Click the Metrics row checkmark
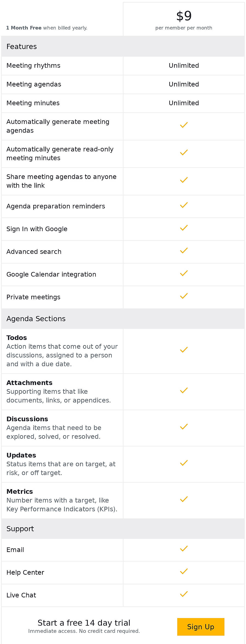 [184, 499]
